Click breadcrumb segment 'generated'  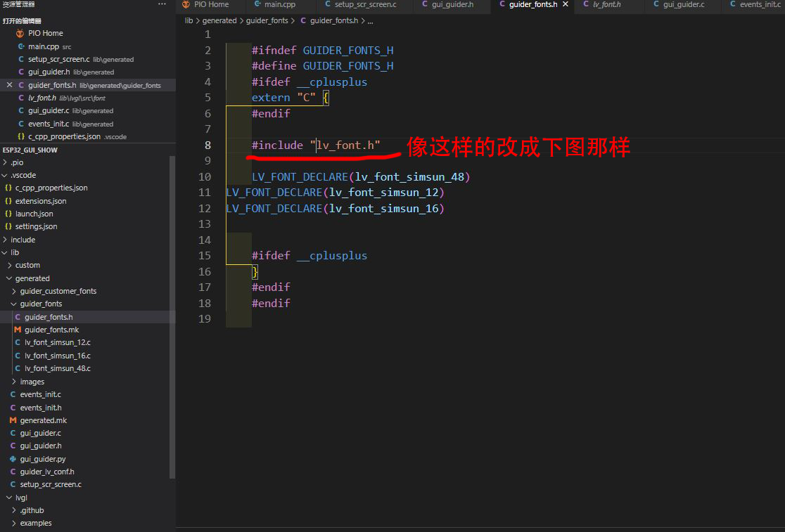coord(219,20)
